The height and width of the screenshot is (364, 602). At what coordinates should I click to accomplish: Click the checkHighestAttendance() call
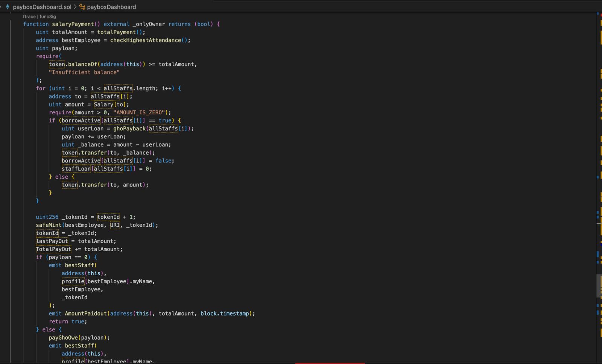coord(149,40)
